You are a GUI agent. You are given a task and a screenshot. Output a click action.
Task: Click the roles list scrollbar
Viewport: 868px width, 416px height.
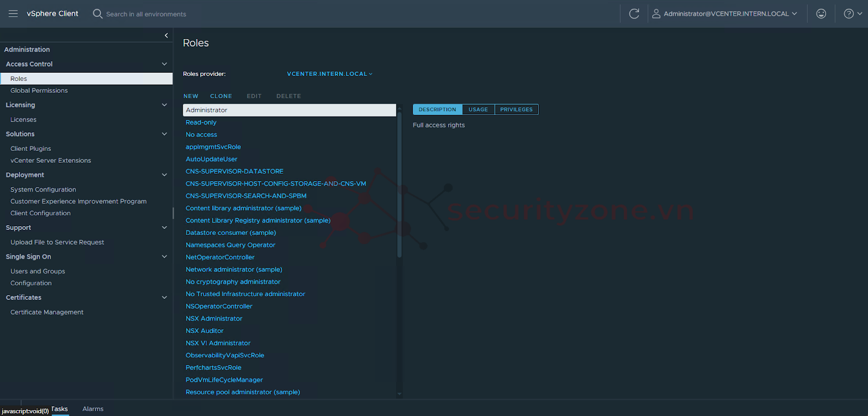pyautogui.click(x=399, y=184)
